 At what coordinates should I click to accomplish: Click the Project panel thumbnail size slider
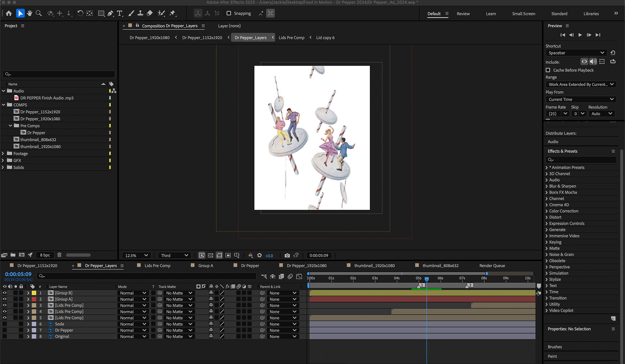pos(78,255)
